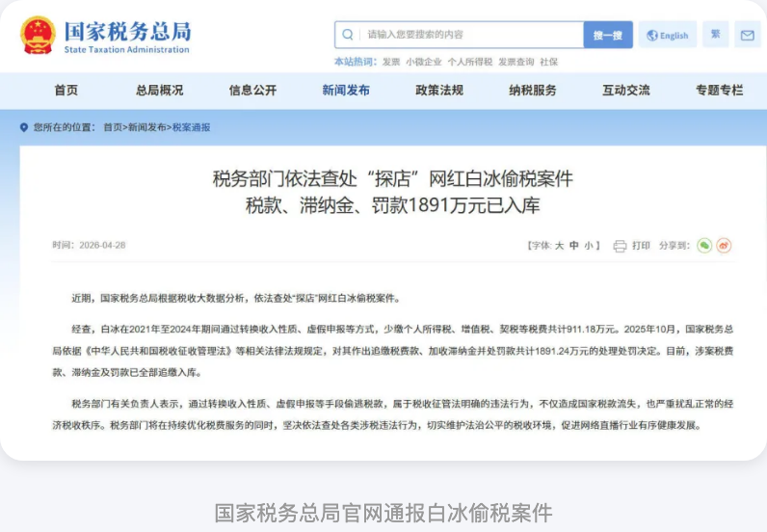Click paragraph starting 税务部门有关负责人表示
The image size is (767, 532).
point(393,414)
